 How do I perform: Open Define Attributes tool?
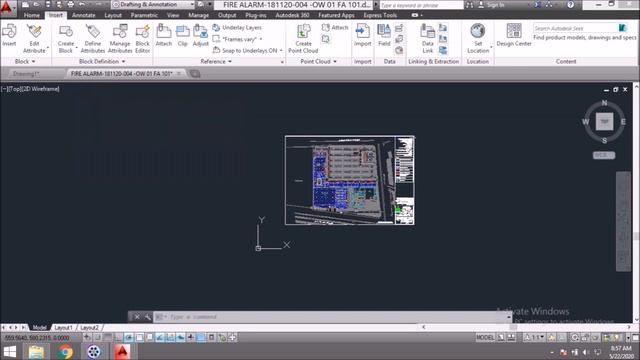93,38
